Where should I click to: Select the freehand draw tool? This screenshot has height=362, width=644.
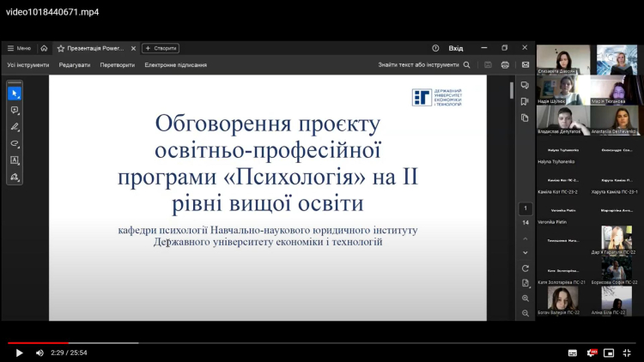click(x=15, y=143)
